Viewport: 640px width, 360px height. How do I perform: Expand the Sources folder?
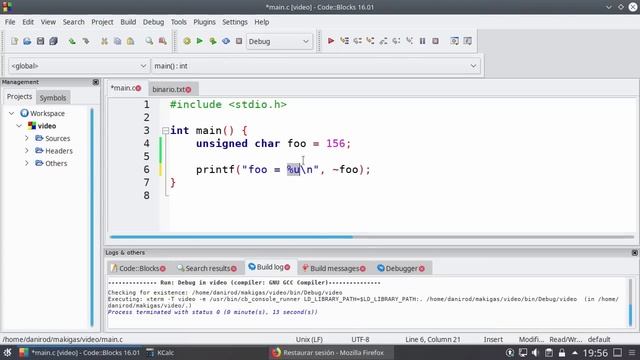coord(27,138)
